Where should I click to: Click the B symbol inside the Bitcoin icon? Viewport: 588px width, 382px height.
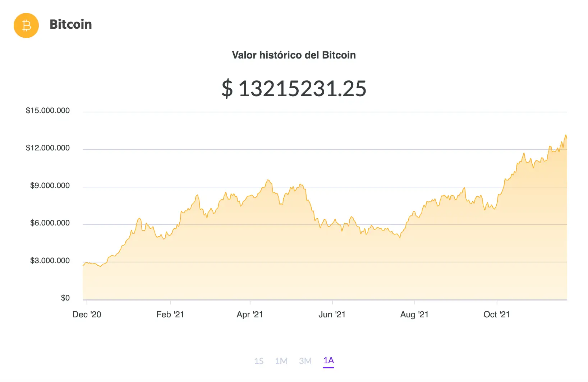point(26,25)
